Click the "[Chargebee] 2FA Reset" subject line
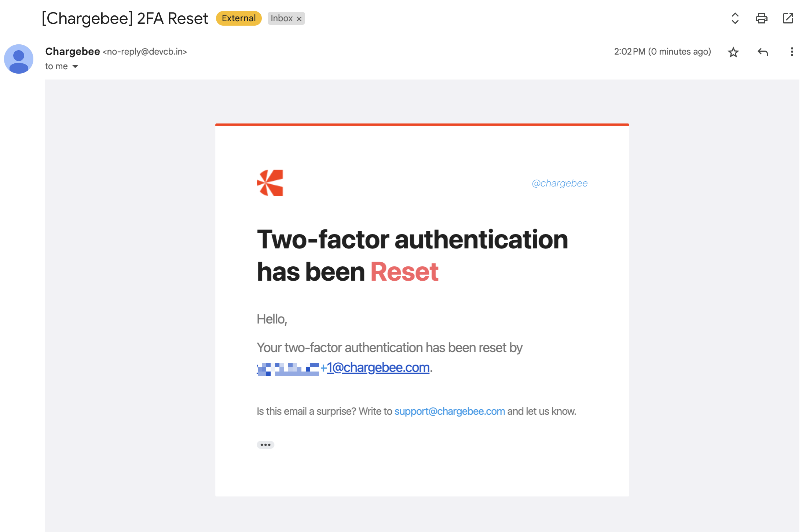The image size is (806, 532). point(125,18)
